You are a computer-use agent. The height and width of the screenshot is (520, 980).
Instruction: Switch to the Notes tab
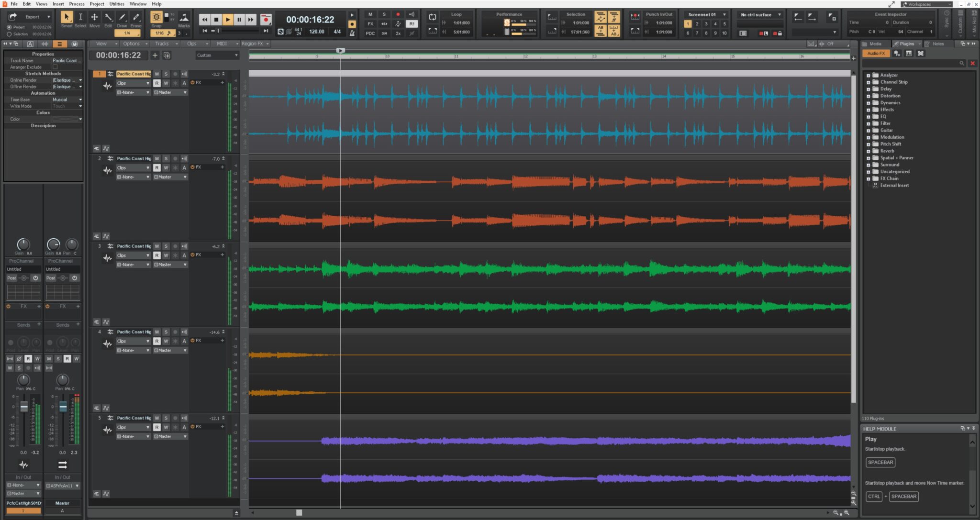(937, 44)
